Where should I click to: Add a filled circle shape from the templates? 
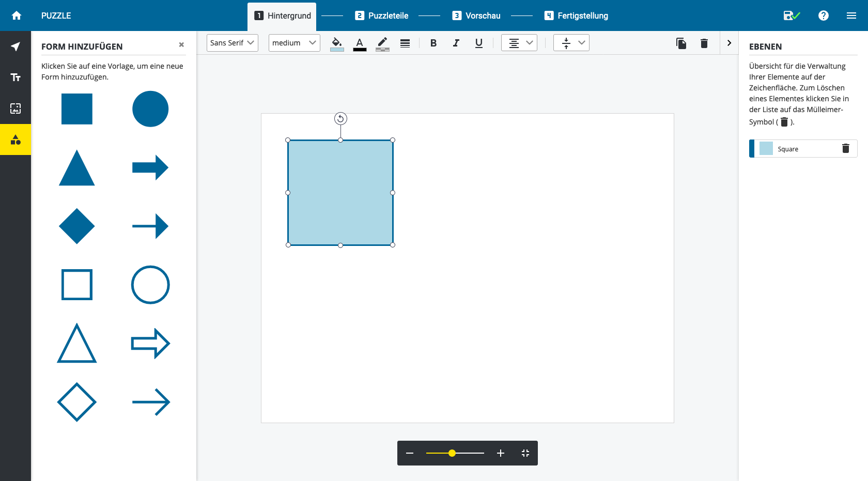click(x=150, y=109)
